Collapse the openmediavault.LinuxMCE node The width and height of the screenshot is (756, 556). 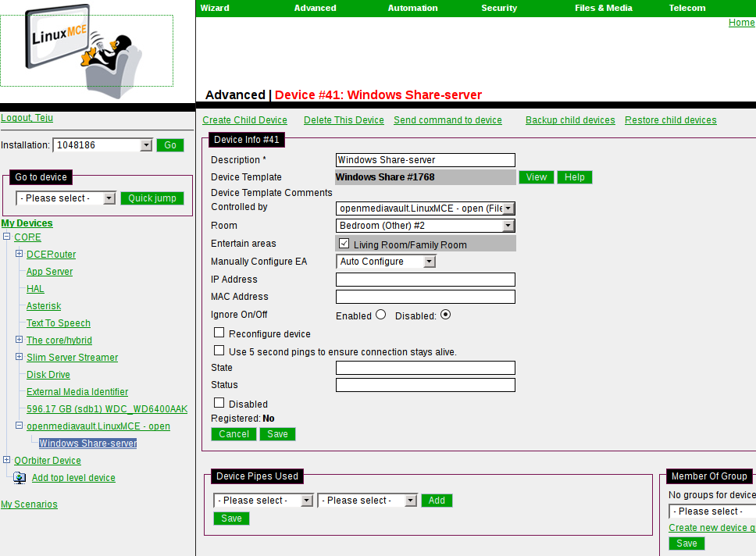click(19, 426)
